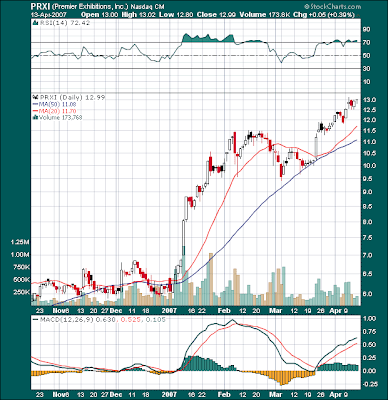Image resolution: width=388 pixels, height=400 pixels.
Task: Click the "RSI(14) 72.42" indicator label
Action: [64, 23]
